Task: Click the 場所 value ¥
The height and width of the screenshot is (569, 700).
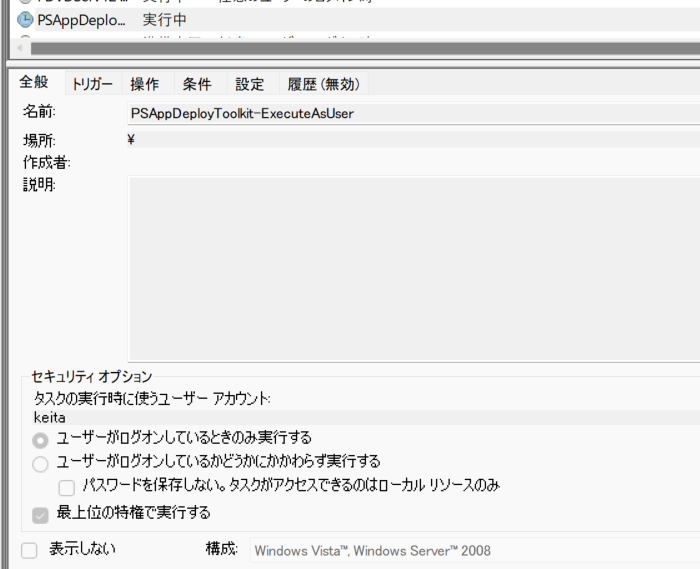Action: click(x=414, y=140)
